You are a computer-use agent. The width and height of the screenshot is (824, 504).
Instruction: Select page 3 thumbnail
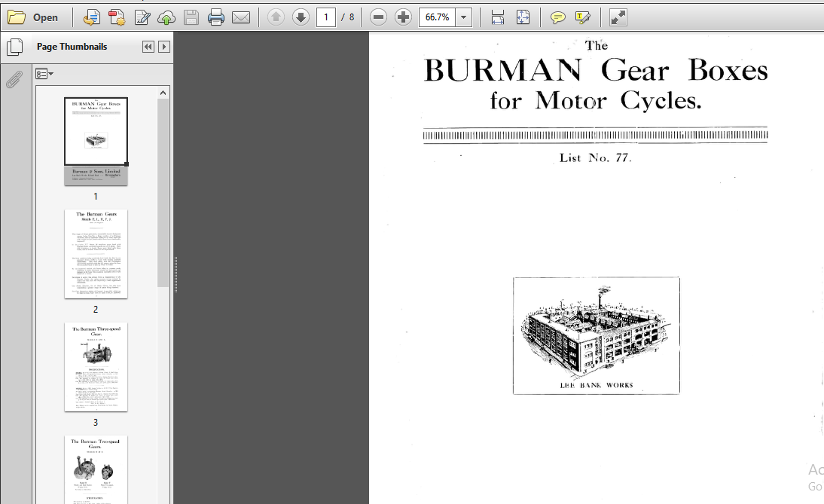[x=96, y=367]
